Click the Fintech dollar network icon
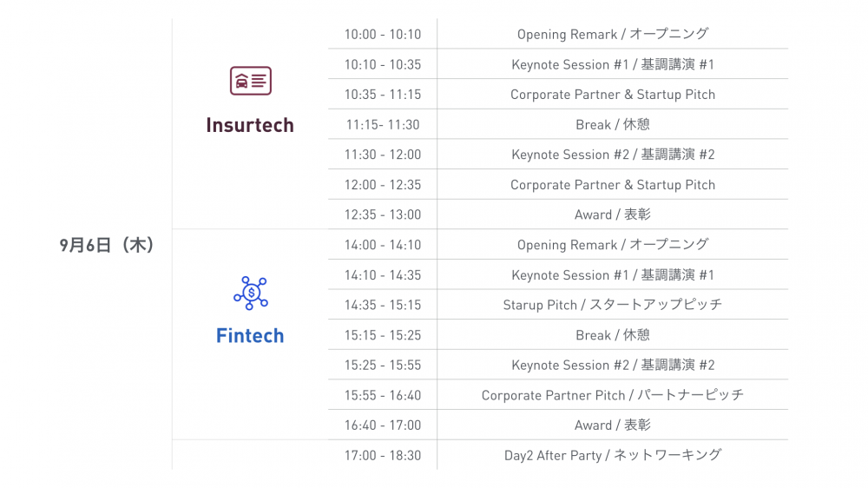 coord(251,293)
